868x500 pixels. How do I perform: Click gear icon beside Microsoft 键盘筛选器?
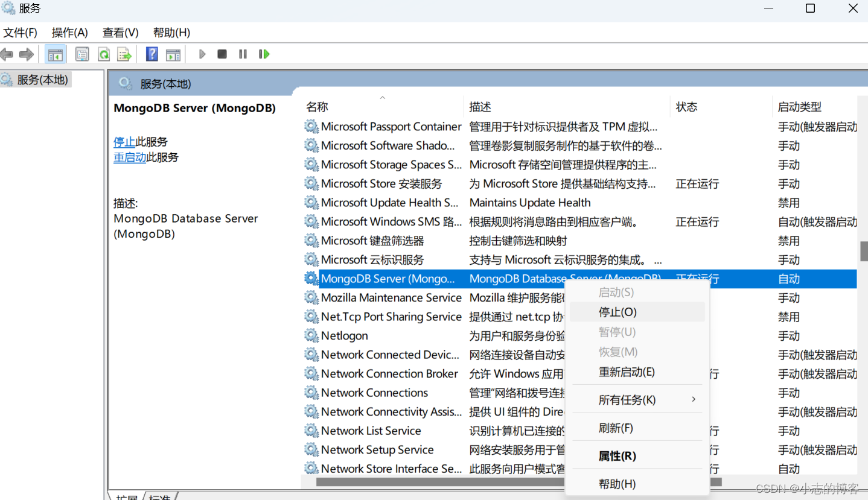(311, 241)
